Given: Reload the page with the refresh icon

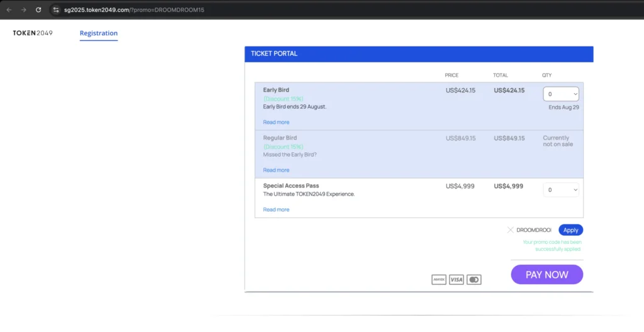Looking at the screenshot, I should click(38, 10).
